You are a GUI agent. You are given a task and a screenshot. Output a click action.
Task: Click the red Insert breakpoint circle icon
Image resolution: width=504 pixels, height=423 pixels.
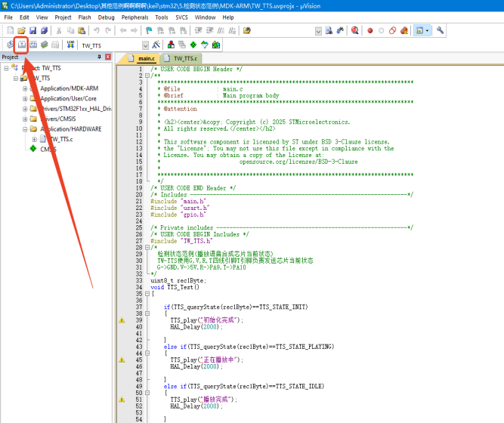(370, 30)
